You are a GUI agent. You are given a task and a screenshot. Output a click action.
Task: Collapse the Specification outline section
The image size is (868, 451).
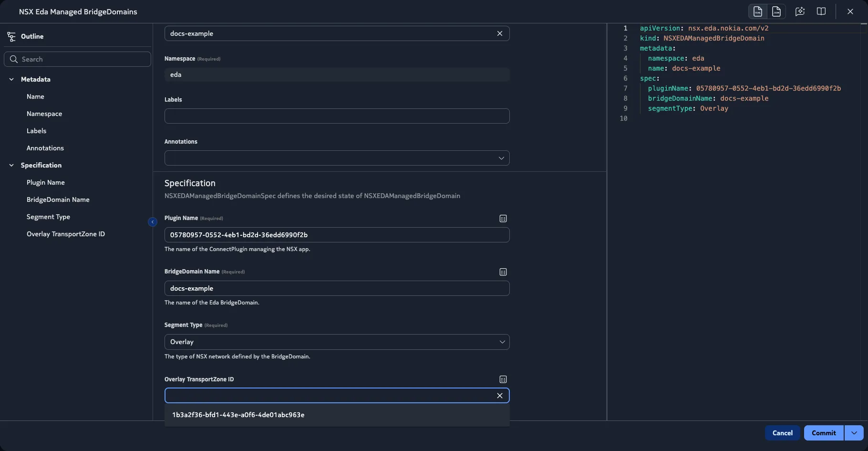point(11,165)
